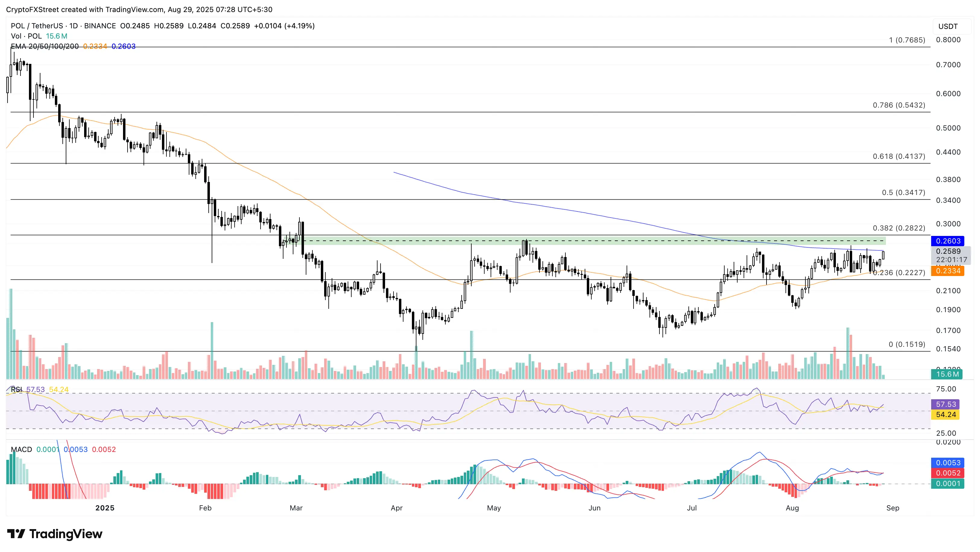Click the orange 0.2334 EMA price tag

click(x=948, y=271)
